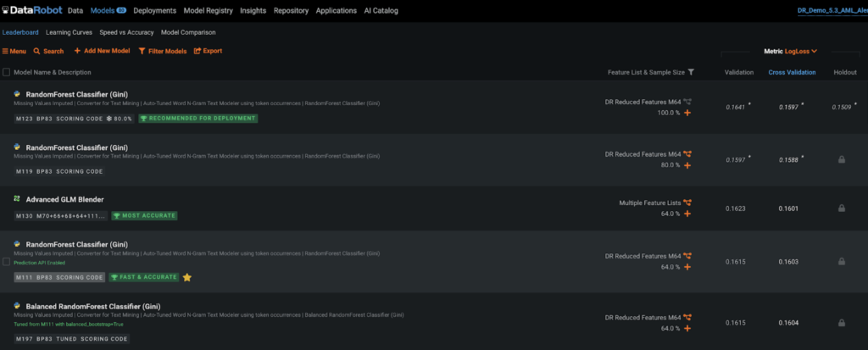Image resolution: width=868 pixels, height=350 pixels.
Task: Click plus icon in M111 model row
Action: click(687, 267)
